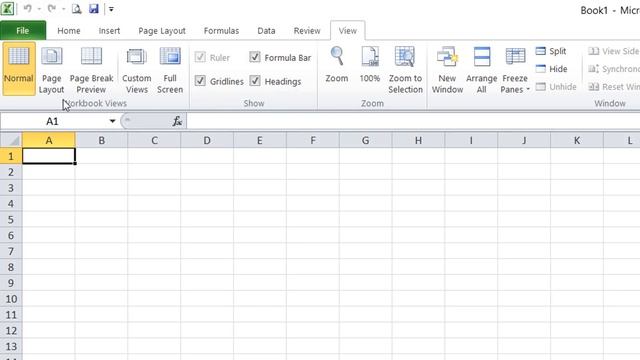Click the Excel application icon
This screenshot has width=640, height=360.
[x=7, y=9]
